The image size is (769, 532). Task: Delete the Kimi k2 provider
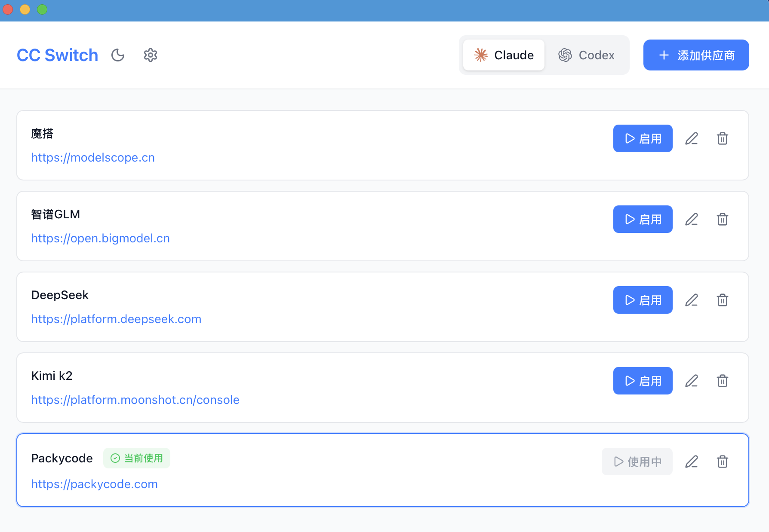pos(723,381)
